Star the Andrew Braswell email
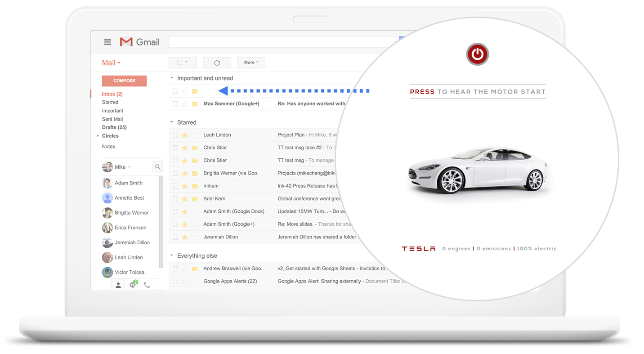 pos(185,269)
